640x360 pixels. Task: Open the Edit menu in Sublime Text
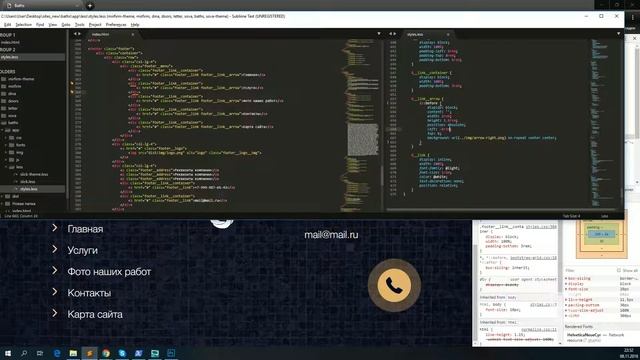pos(7,25)
